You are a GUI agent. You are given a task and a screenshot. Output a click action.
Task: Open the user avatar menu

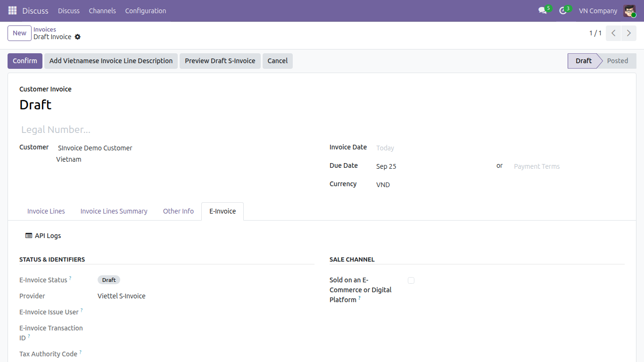(629, 10)
